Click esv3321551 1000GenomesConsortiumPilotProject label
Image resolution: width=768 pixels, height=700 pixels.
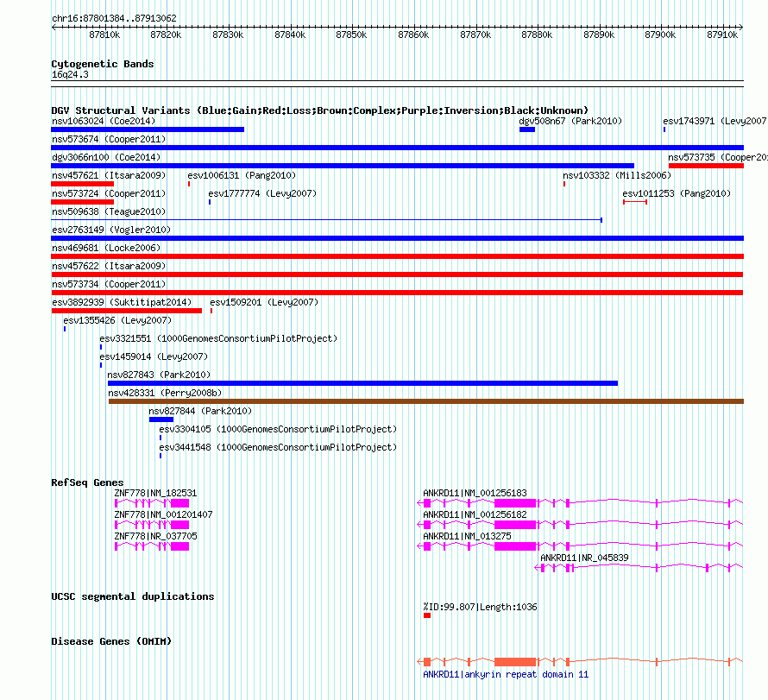coord(218,338)
